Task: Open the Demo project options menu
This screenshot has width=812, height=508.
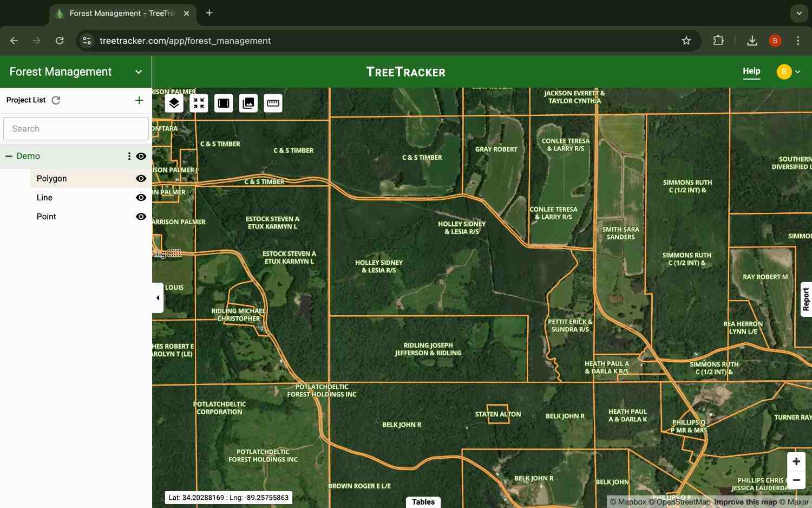Action: click(x=129, y=156)
